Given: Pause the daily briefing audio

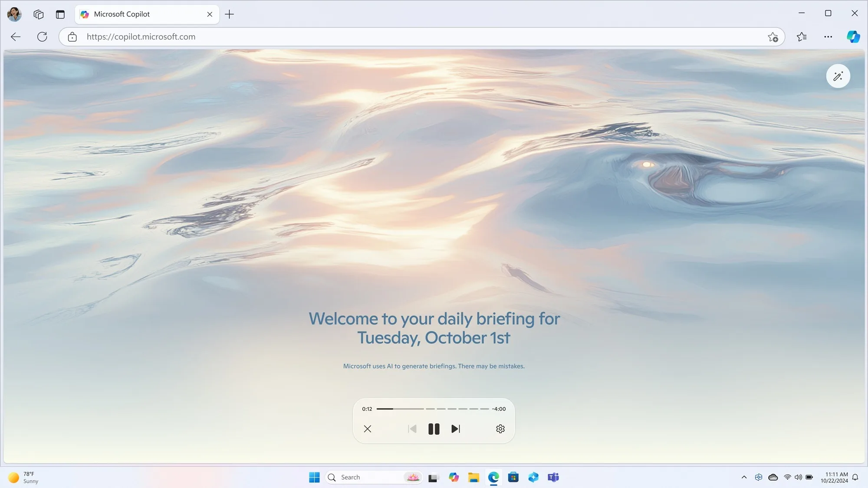Looking at the screenshot, I should tap(434, 429).
